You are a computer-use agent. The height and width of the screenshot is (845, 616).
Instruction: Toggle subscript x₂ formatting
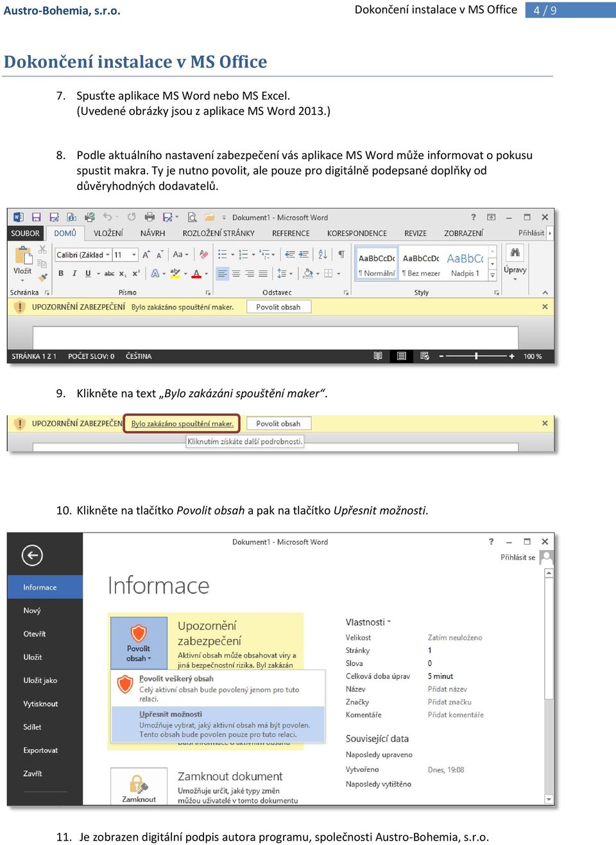[x=123, y=273]
